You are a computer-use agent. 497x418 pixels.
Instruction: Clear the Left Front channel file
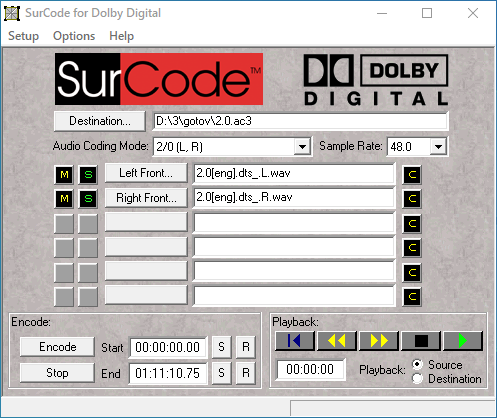(x=412, y=175)
